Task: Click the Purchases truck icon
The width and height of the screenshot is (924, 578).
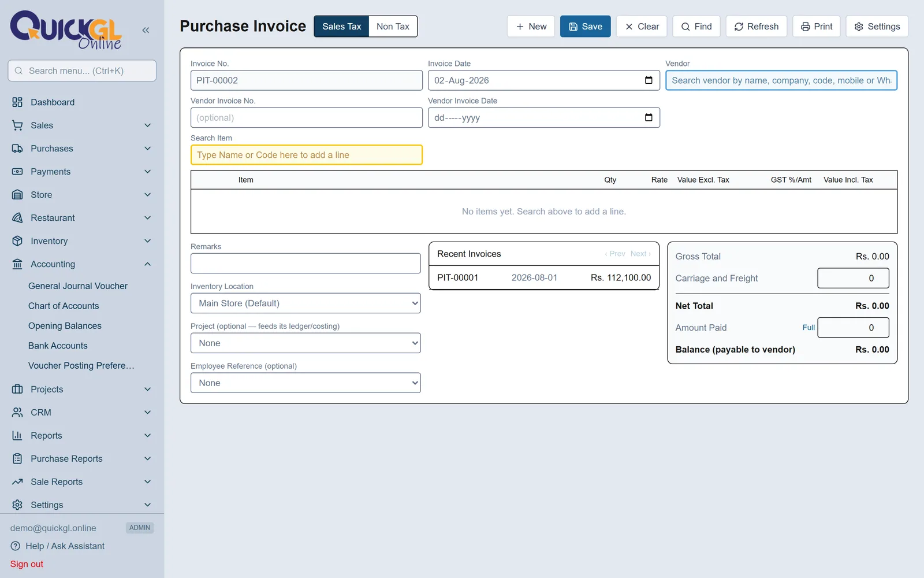Action: [17, 149]
